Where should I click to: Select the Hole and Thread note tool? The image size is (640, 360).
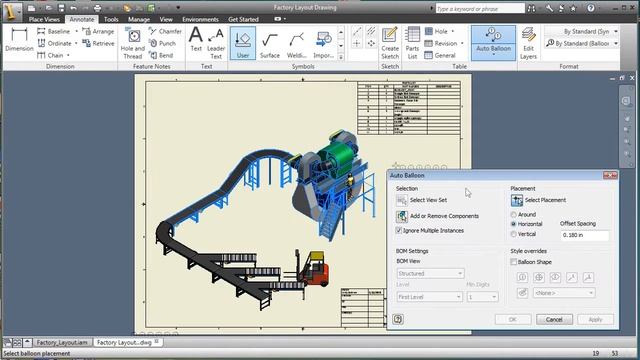pyautogui.click(x=133, y=43)
